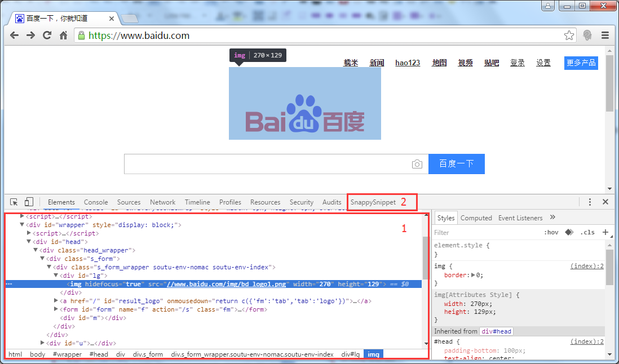This screenshot has height=364, width=619.
Task: Click the 登录 link
Action: point(517,63)
